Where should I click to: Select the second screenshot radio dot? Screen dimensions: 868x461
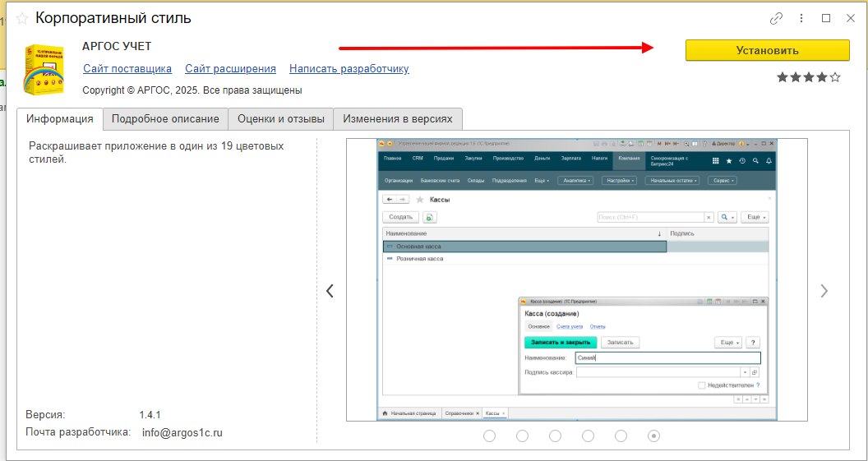tap(522, 436)
